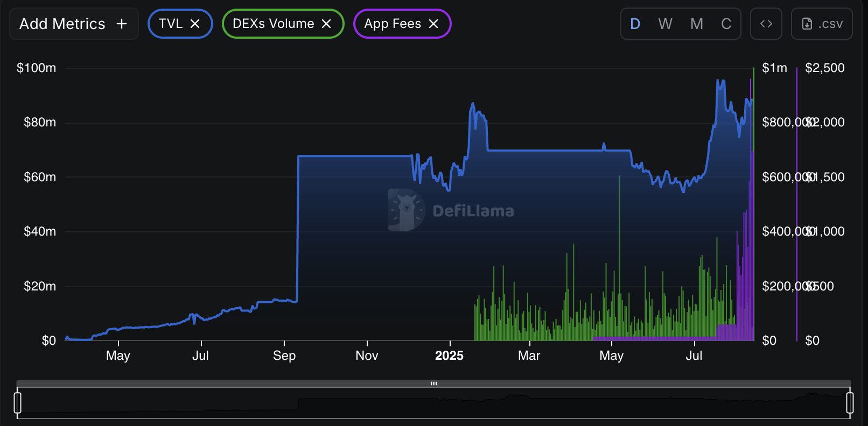This screenshot has width=868, height=426.
Task: Click the embed code brackets icon
Action: pos(766,24)
